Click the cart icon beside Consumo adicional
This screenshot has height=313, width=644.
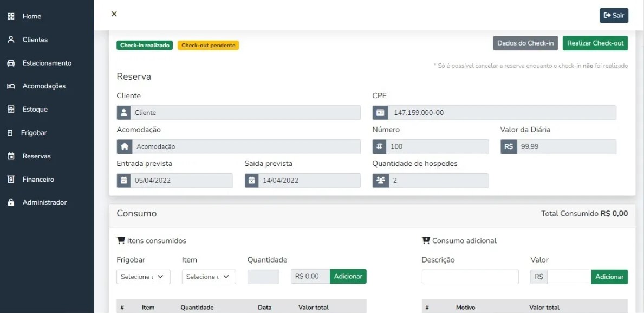(427, 240)
